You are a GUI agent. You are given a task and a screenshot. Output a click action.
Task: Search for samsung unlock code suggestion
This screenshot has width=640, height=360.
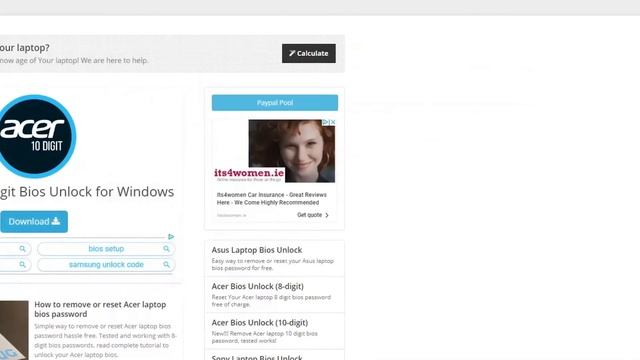[x=106, y=264]
